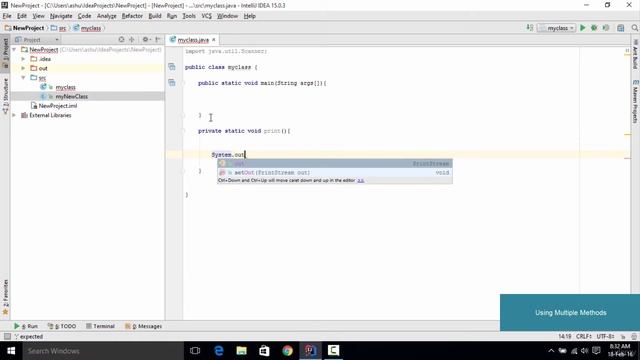Screen dimensions: 640x360
Task: Choose the out PrintStream completion suggestion
Action: [x=335, y=163]
